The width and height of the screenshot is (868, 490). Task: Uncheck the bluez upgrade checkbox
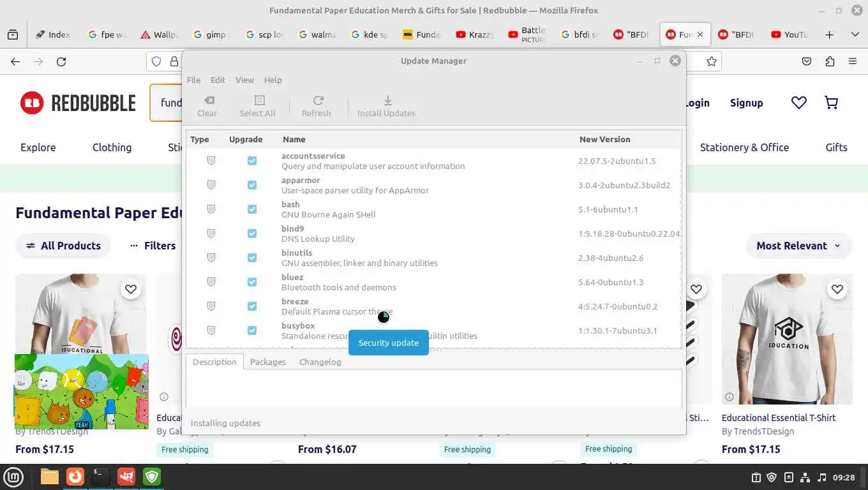click(252, 282)
